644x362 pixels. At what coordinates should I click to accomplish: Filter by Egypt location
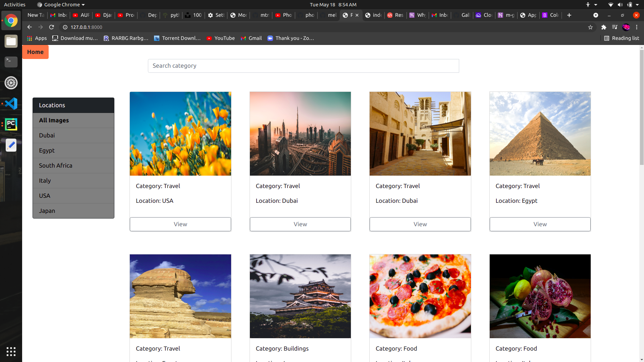(x=73, y=150)
